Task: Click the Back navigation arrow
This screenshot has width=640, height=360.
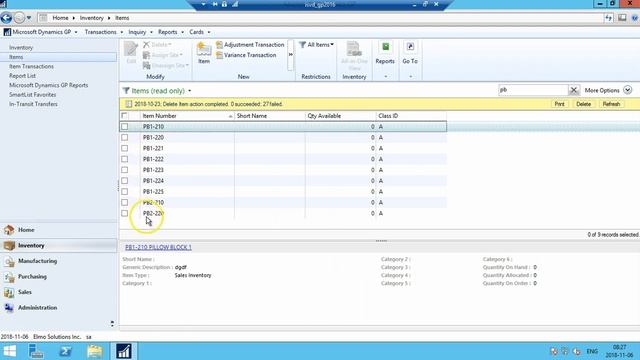Action: pyautogui.click(x=6, y=18)
